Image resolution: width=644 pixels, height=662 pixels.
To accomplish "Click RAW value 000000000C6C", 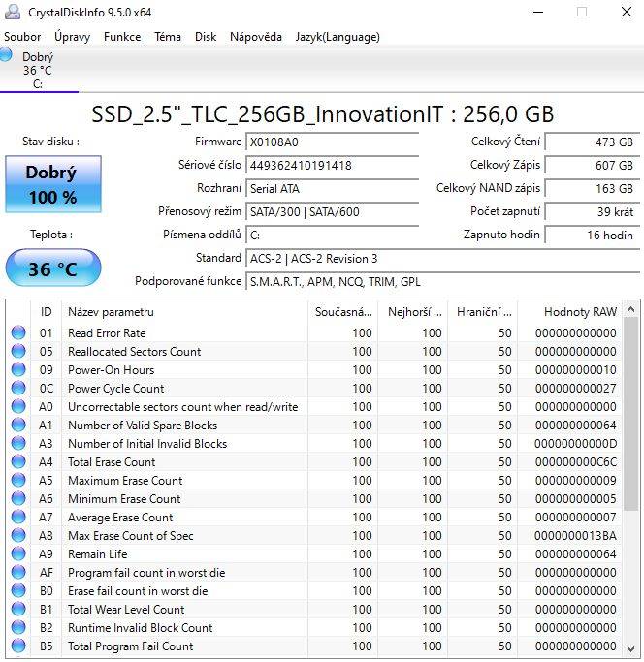I will 575,462.
